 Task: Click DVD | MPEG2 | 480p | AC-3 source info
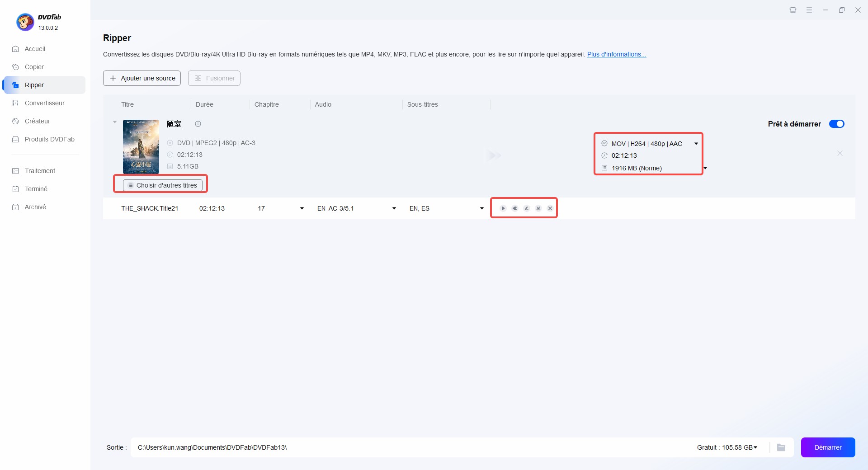pyautogui.click(x=216, y=143)
